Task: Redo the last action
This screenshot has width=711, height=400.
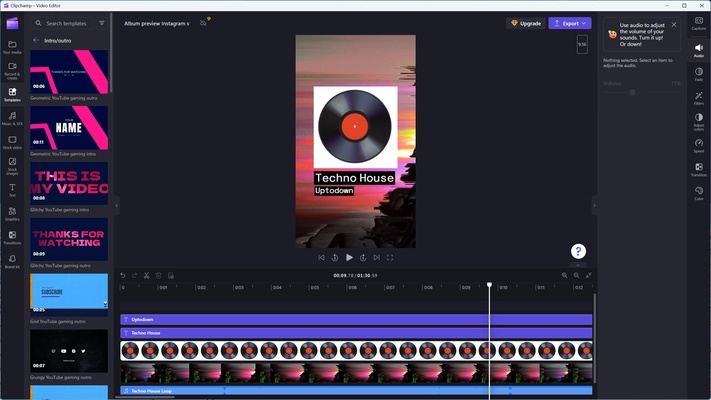Action: click(135, 275)
